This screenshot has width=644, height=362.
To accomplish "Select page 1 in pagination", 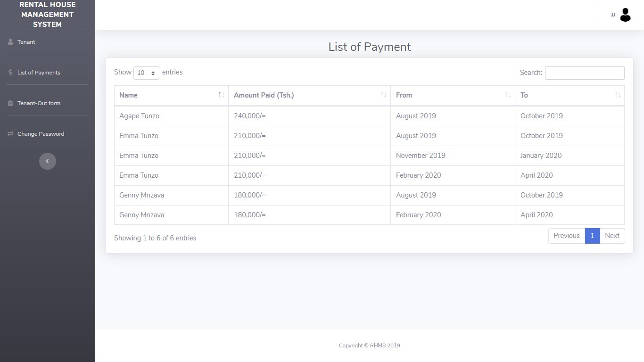I will pos(592,236).
